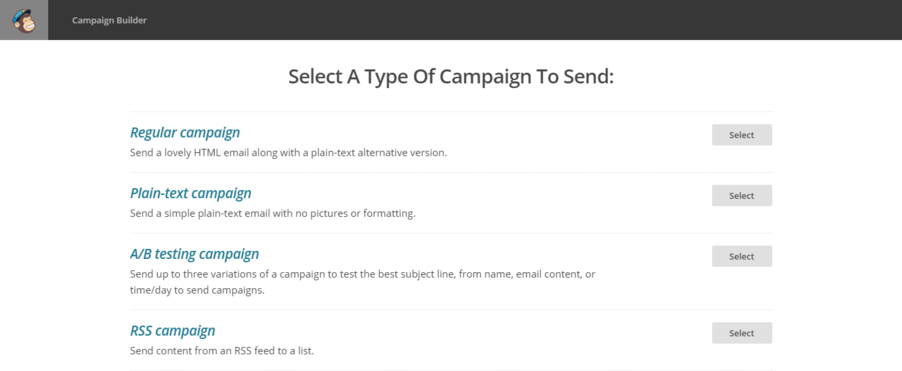Pick the Select button for RSS campaign
This screenshot has width=902, height=371.
tap(742, 333)
